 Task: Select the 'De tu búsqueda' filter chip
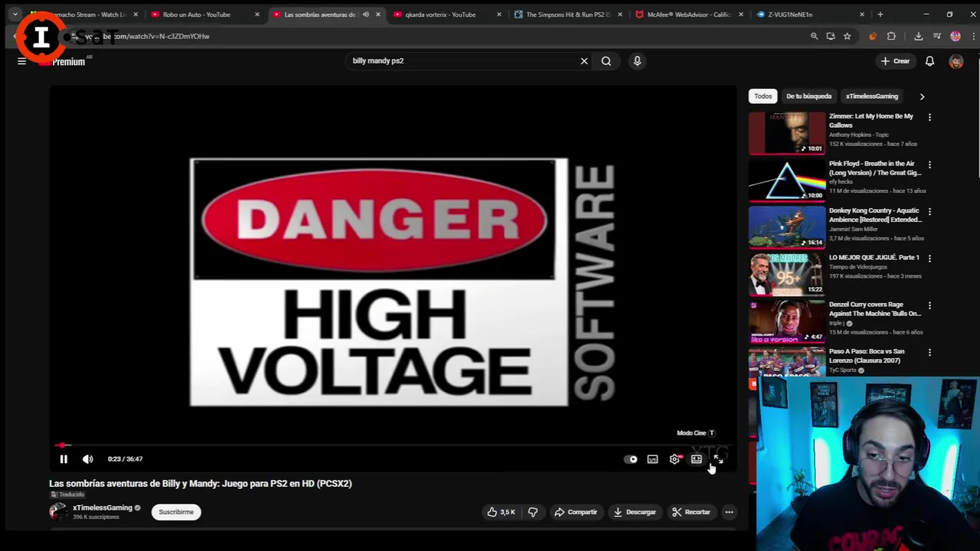(808, 96)
